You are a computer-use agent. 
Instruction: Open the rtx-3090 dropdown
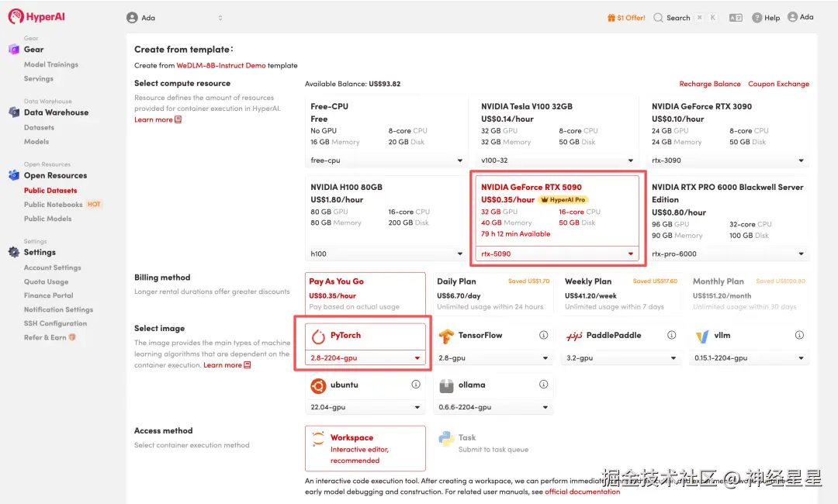728,161
